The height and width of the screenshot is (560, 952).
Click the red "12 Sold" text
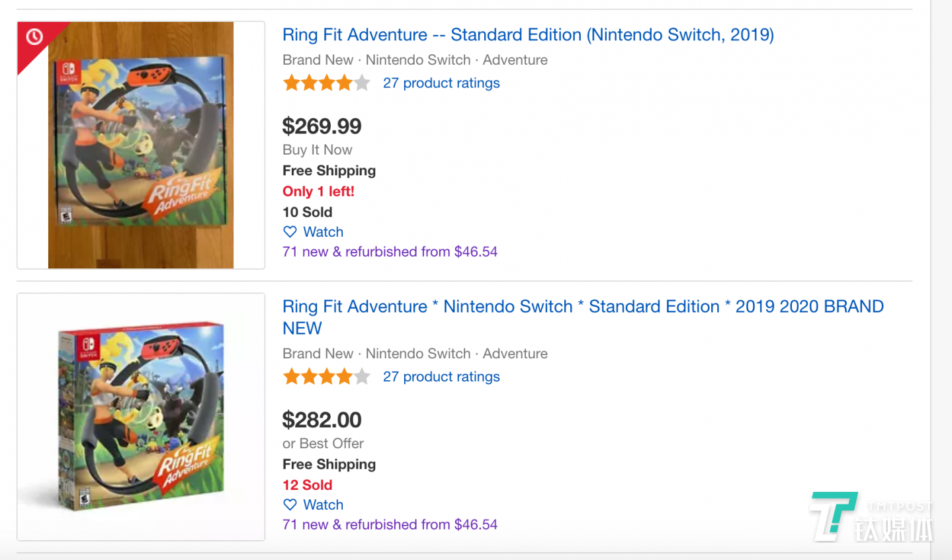(x=307, y=485)
